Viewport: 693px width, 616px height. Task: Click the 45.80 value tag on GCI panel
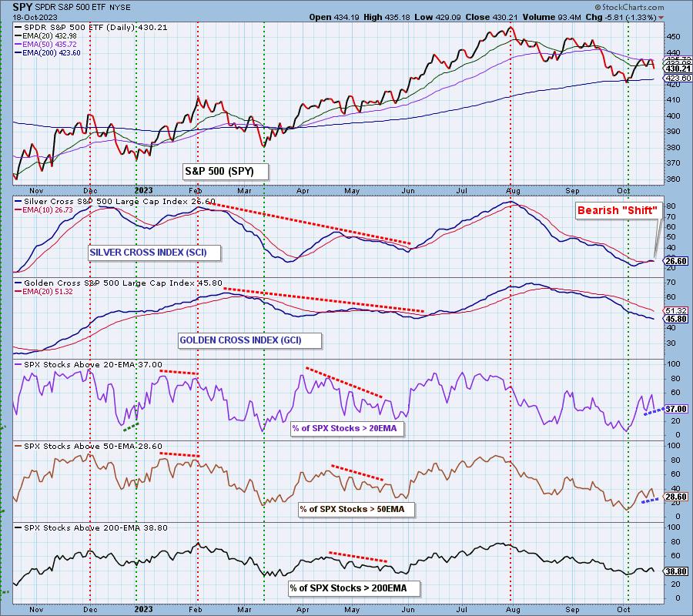(676, 319)
